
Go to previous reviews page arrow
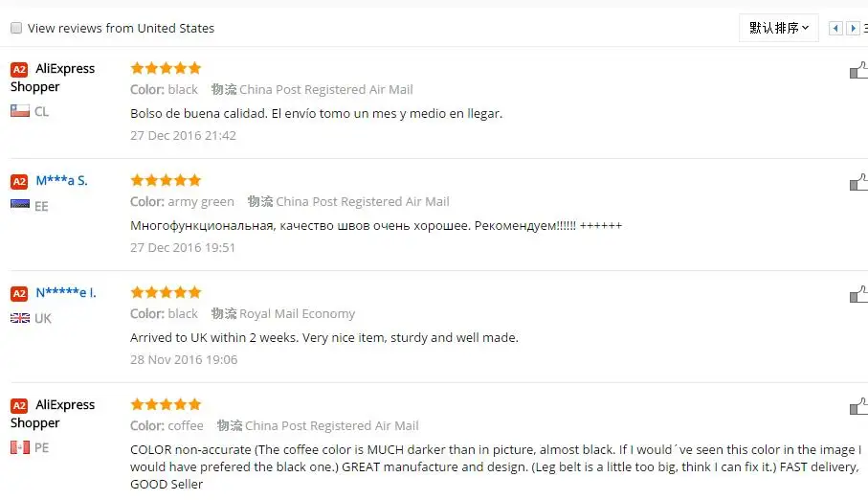point(835,28)
